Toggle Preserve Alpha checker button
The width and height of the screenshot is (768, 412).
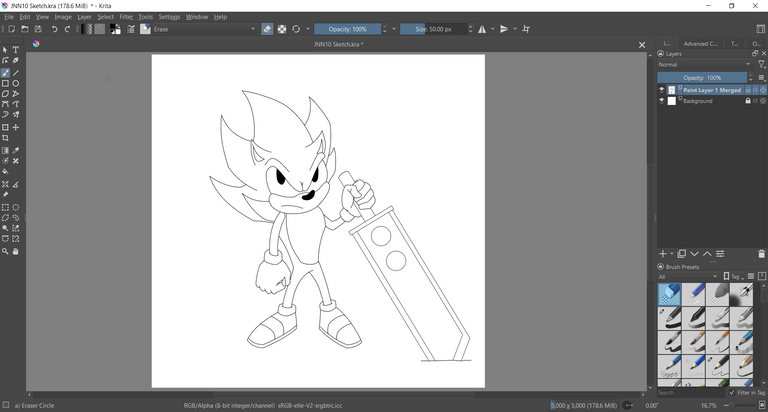point(282,29)
